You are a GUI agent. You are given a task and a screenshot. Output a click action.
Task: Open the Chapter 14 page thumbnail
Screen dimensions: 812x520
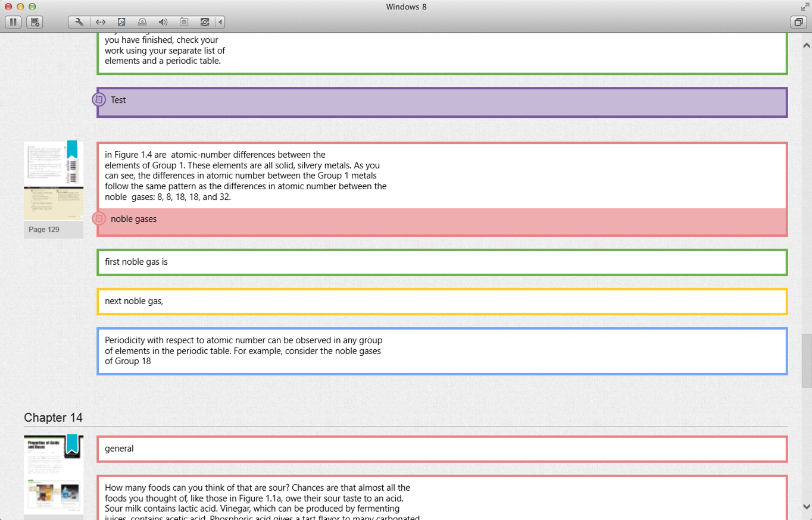pos(54,475)
